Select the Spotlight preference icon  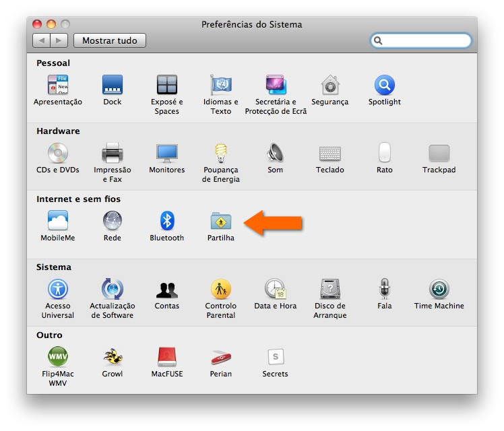[384, 85]
